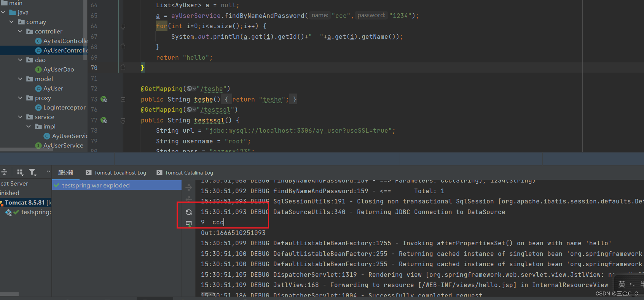Click the AyUserService interface icon
The width and height of the screenshot is (644, 300).
coord(38,146)
